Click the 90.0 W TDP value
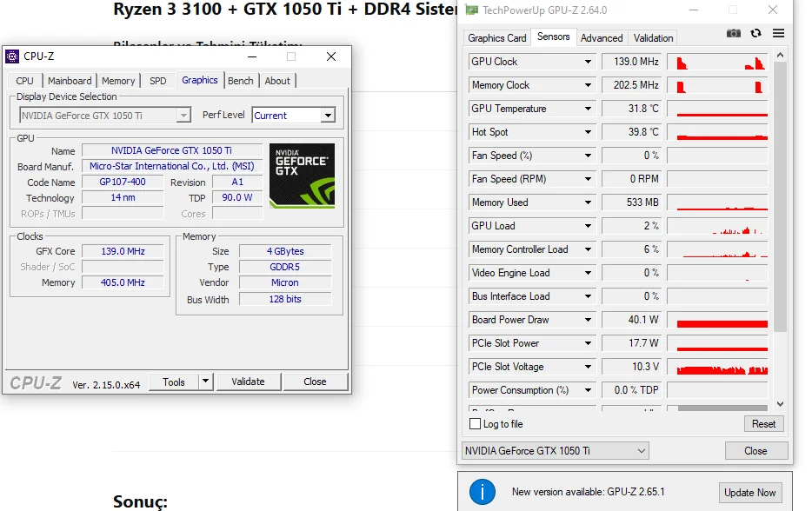The width and height of the screenshot is (812, 511). (x=237, y=198)
